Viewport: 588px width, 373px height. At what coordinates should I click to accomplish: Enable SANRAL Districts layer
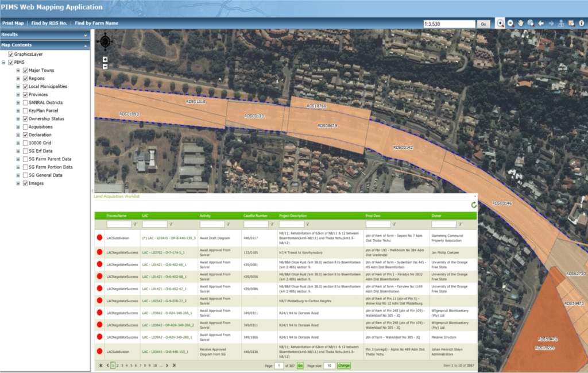[x=25, y=103]
